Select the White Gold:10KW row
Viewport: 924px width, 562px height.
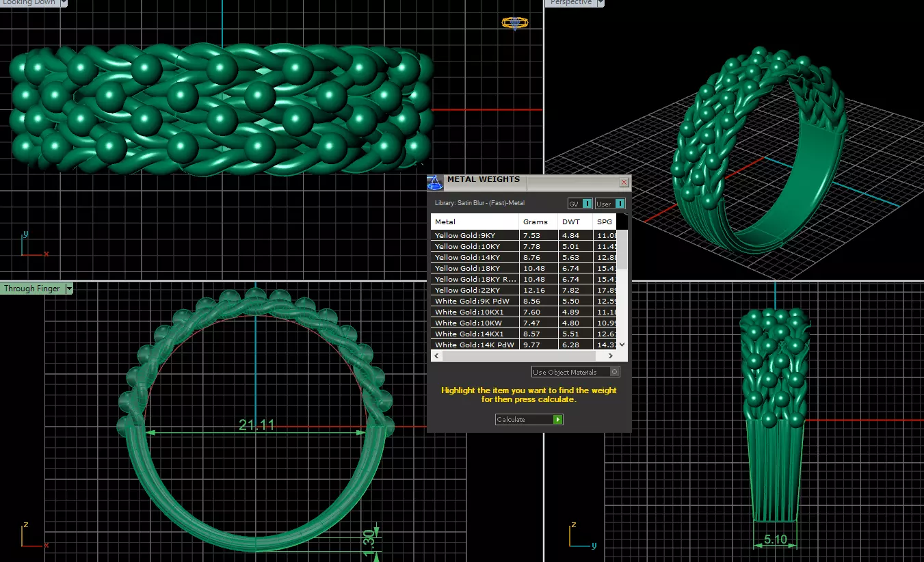523,323
